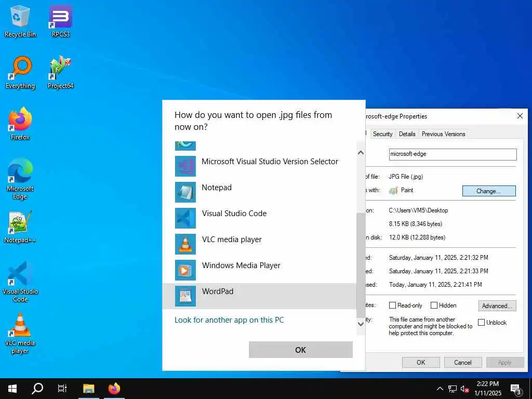Select the VLC media player list label

click(x=232, y=240)
